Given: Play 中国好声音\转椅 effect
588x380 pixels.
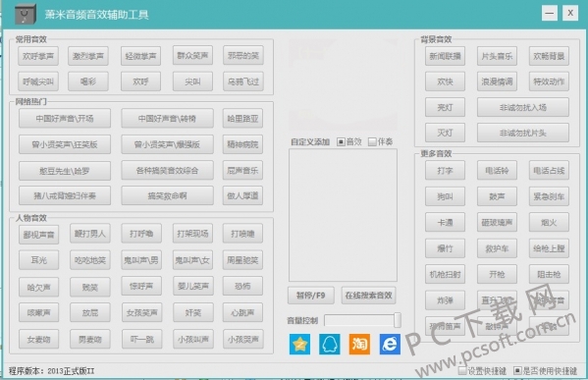Looking at the screenshot, I should coord(167,119).
